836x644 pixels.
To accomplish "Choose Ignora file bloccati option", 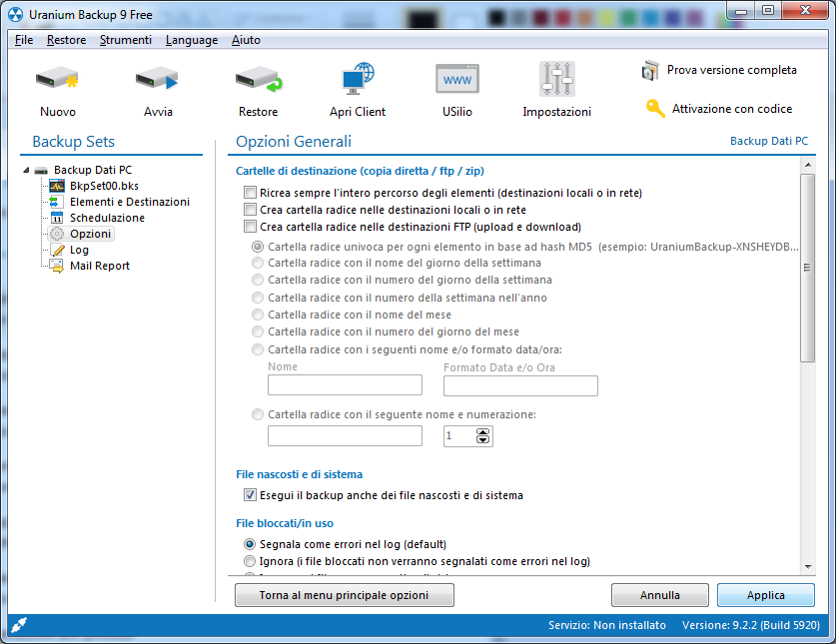I will [x=250, y=561].
